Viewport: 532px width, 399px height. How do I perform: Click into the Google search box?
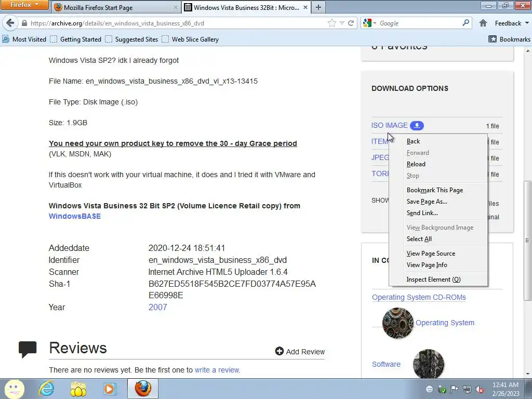[419, 23]
